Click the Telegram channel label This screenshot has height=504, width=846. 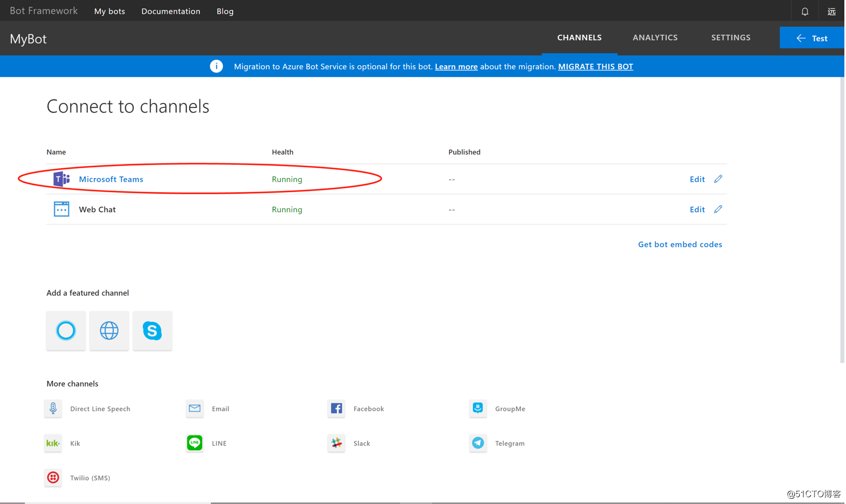(510, 444)
